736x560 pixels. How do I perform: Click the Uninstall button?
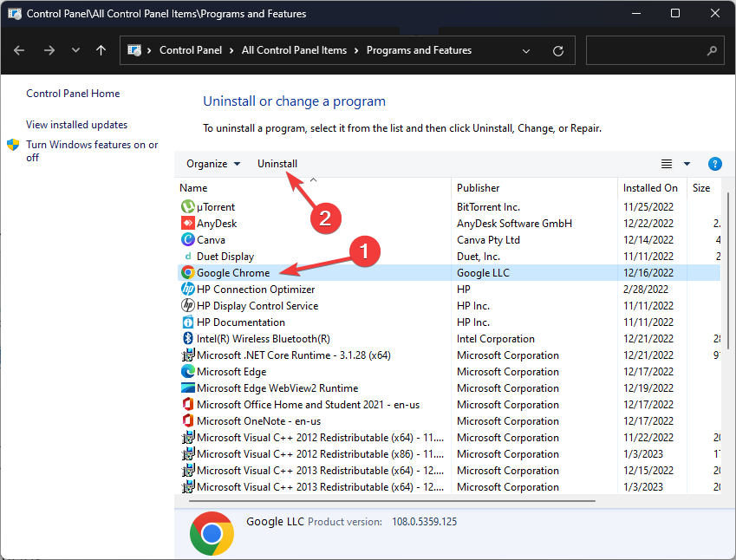tap(277, 164)
